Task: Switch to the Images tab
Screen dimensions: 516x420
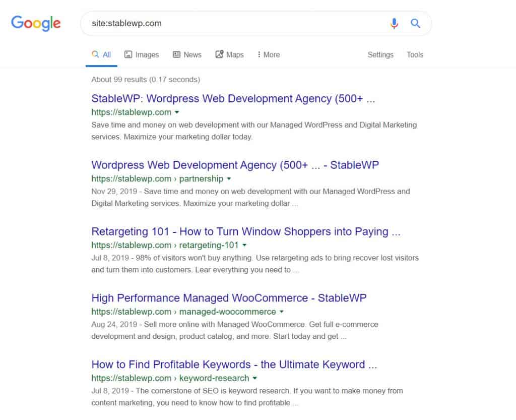Action: coord(142,54)
